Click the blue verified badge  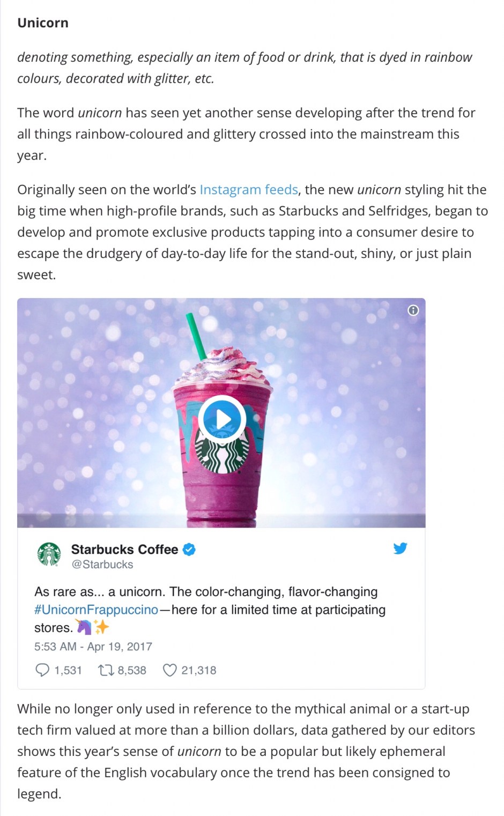pyautogui.click(x=189, y=550)
